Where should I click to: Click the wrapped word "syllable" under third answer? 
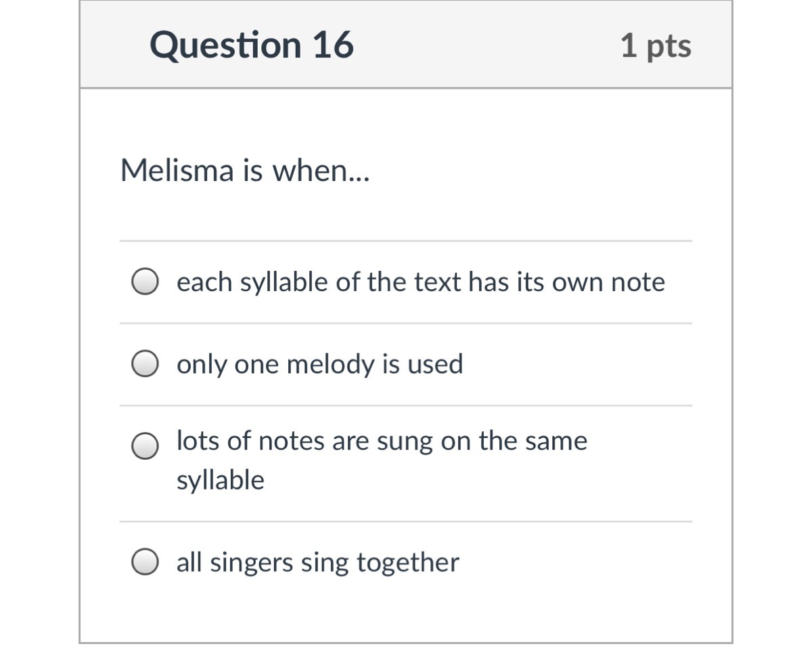[221, 481]
